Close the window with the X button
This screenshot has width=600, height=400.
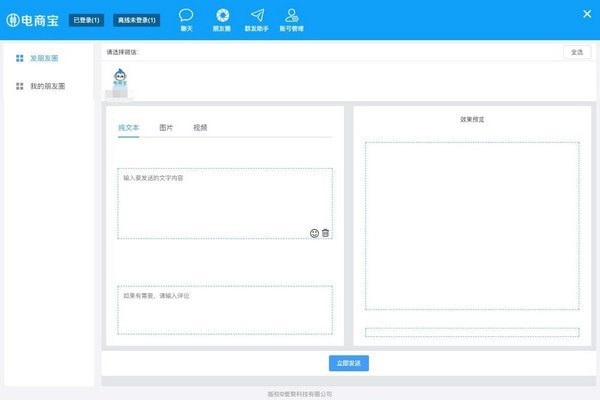pos(587,14)
